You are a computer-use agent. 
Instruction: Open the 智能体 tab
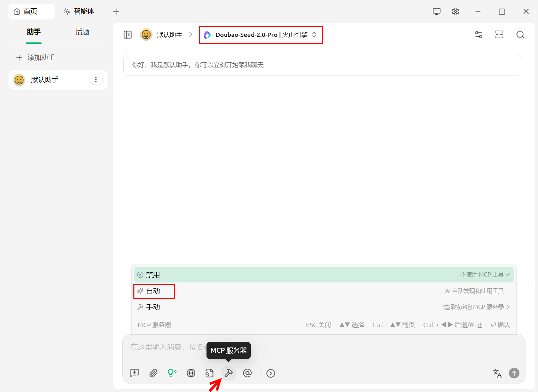79,11
